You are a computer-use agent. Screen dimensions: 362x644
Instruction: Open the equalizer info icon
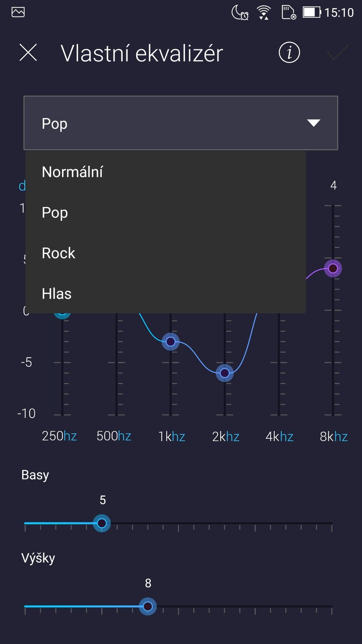click(x=289, y=52)
